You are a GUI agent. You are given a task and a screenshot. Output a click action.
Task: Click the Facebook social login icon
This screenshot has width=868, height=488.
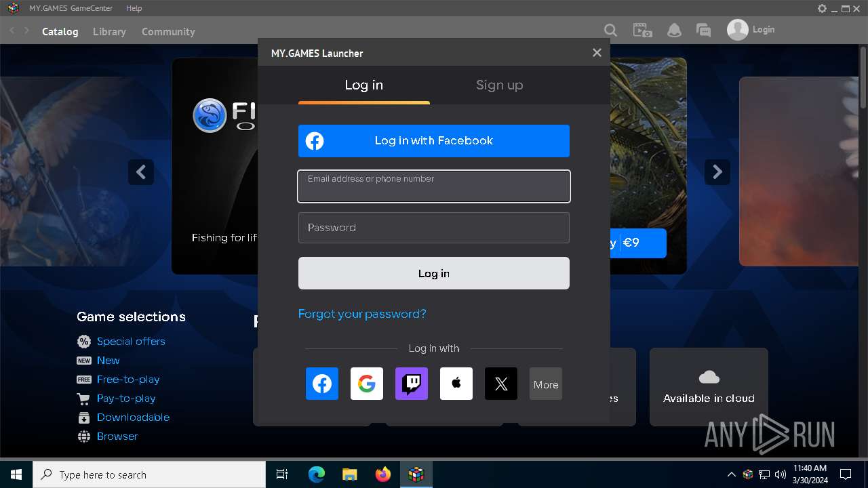pos(322,384)
